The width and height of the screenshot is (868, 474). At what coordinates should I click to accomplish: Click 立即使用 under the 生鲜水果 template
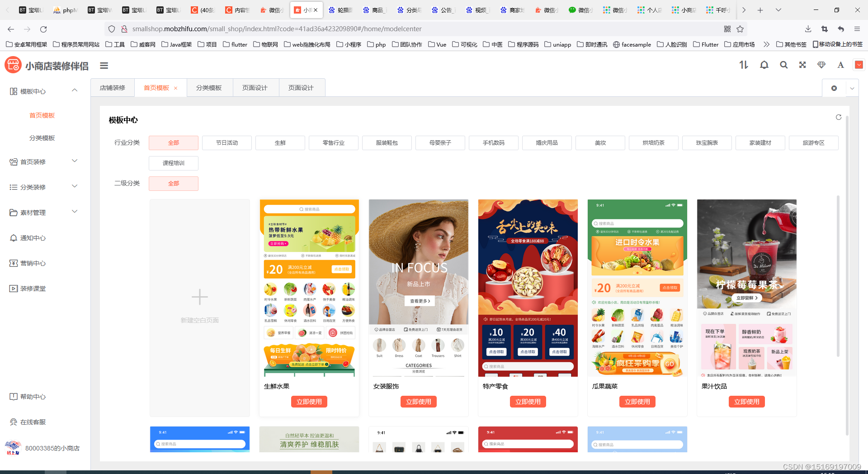pos(309,401)
